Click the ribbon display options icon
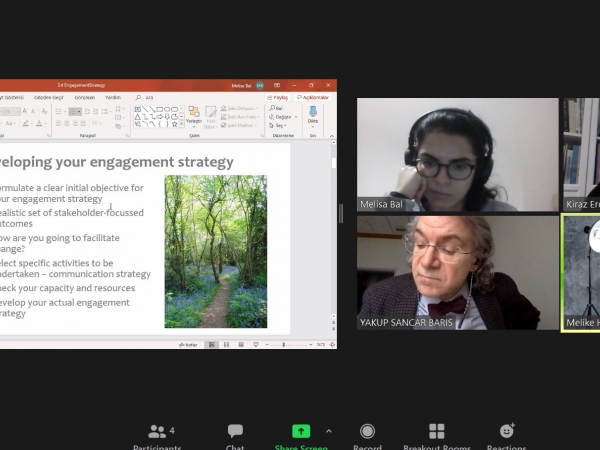Image resolution: width=600 pixels, height=450 pixels. tap(277, 85)
